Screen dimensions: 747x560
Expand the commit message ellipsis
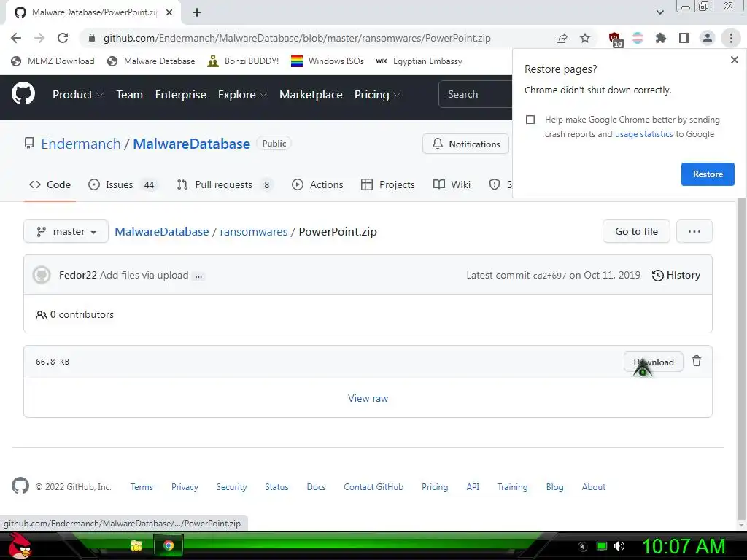pyautogui.click(x=198, y=276)
